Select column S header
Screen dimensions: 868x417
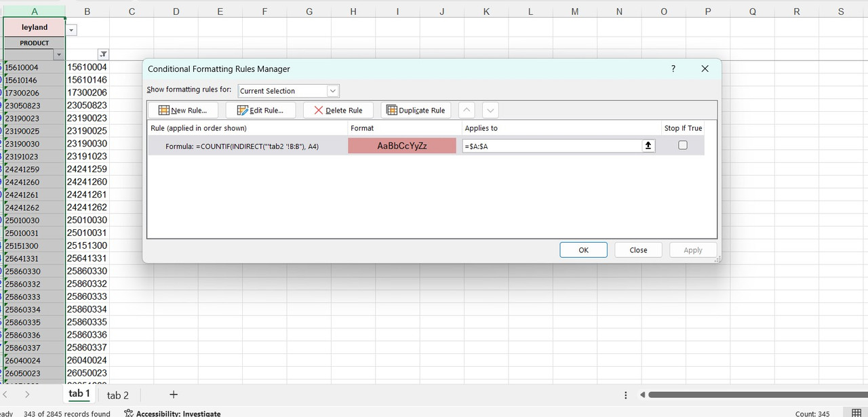841,12
